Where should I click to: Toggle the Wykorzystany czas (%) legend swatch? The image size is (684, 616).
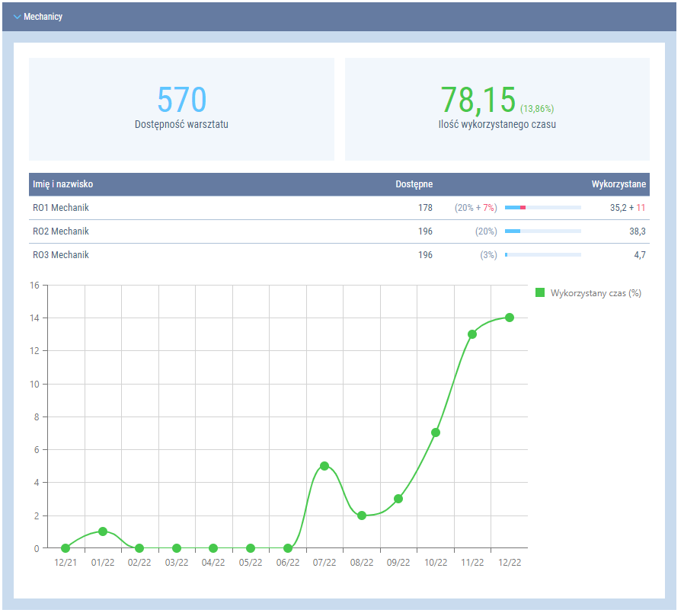pyautogui.click(x=540, y=293)
